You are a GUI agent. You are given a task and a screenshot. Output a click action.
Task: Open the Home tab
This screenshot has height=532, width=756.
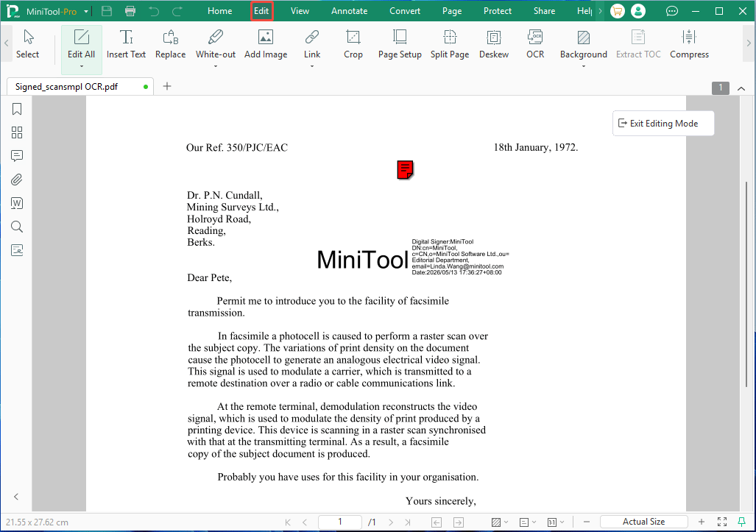pos(220,11)
